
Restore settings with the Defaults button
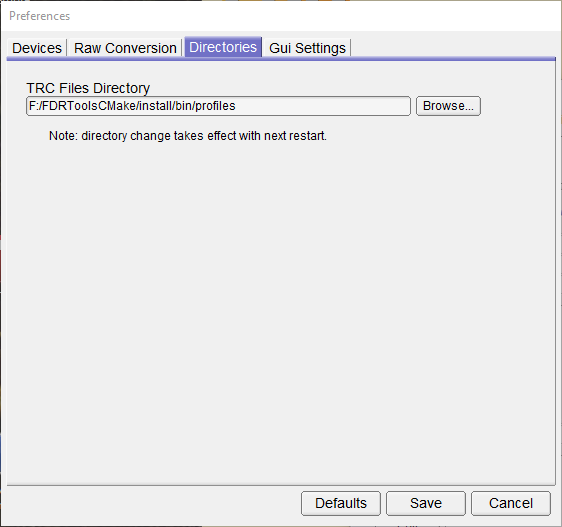tap(341, 503)
